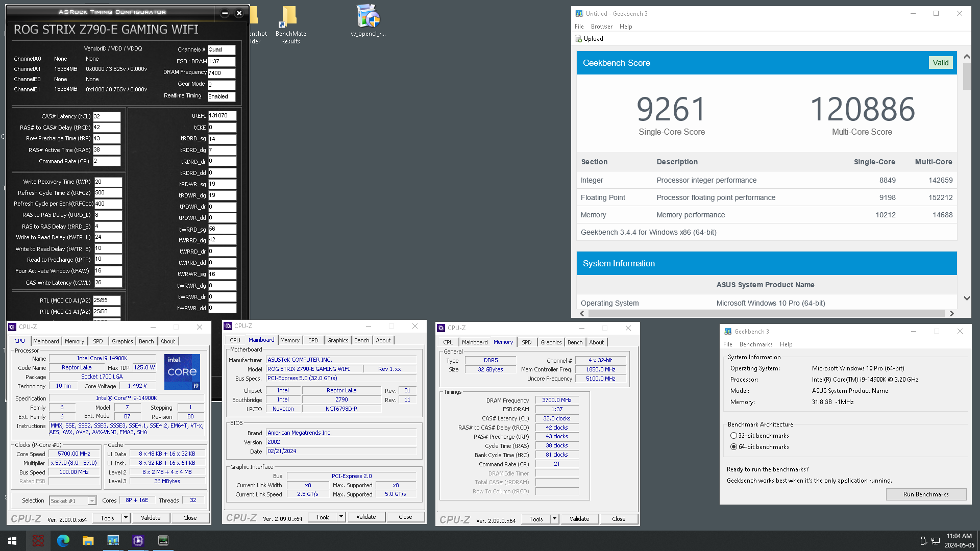Click Close button in CPU-Z Mainboard window
The image size is (980, 551).
pos(405,517)
